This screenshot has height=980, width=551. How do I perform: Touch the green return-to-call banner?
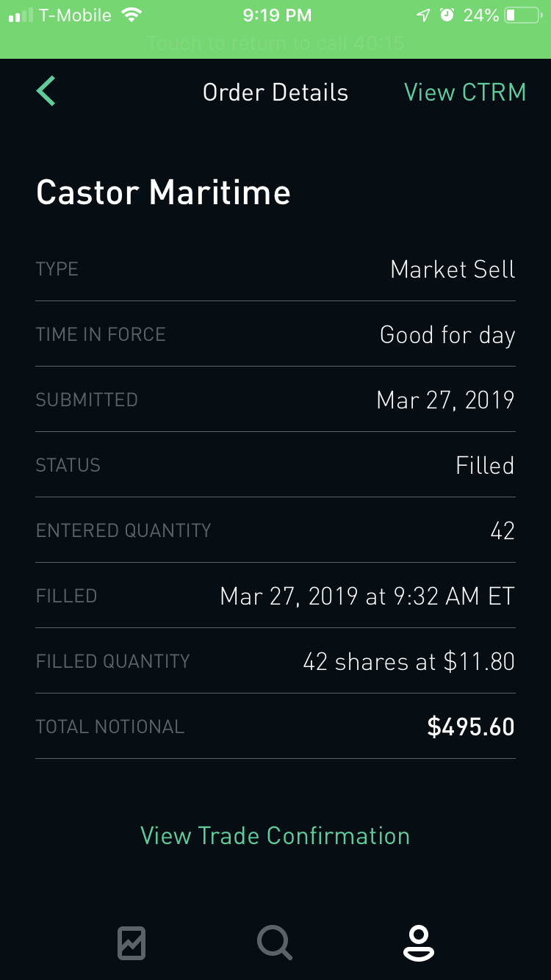[x=275, y=43]
